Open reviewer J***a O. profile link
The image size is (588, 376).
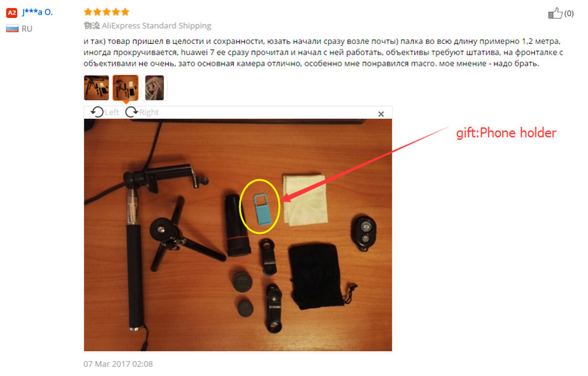pyautogui.click(x=38, y=12)
